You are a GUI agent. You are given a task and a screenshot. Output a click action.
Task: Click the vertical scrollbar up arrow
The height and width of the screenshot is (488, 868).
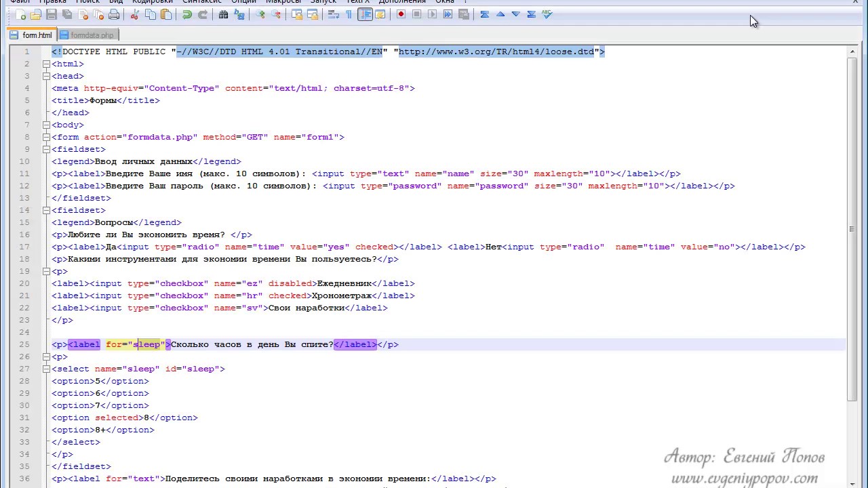(x=852, y=52)
